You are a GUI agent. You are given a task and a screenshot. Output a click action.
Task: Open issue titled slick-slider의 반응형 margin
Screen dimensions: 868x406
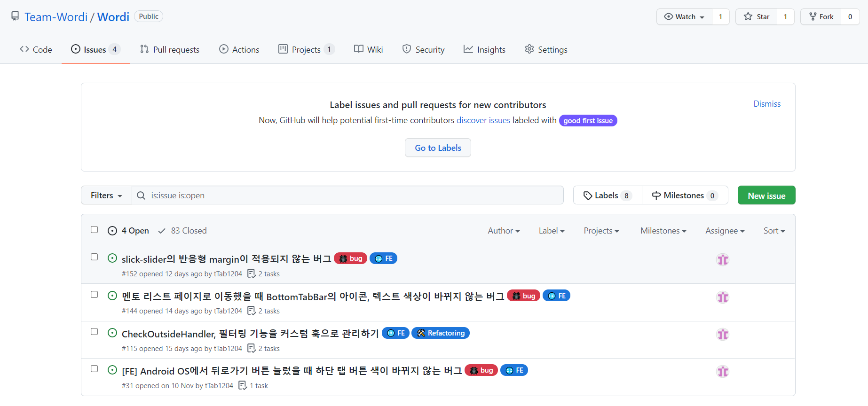click(226, 259)
